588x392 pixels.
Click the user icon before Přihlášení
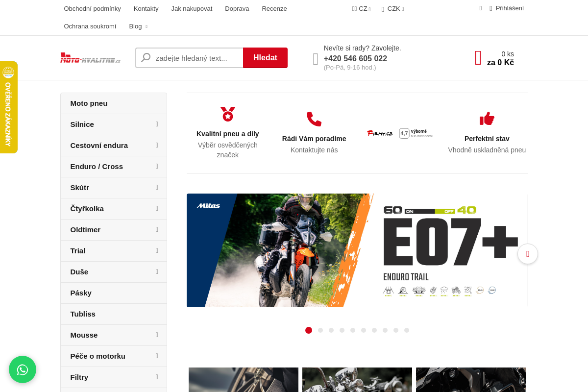[x=491, y=8]
